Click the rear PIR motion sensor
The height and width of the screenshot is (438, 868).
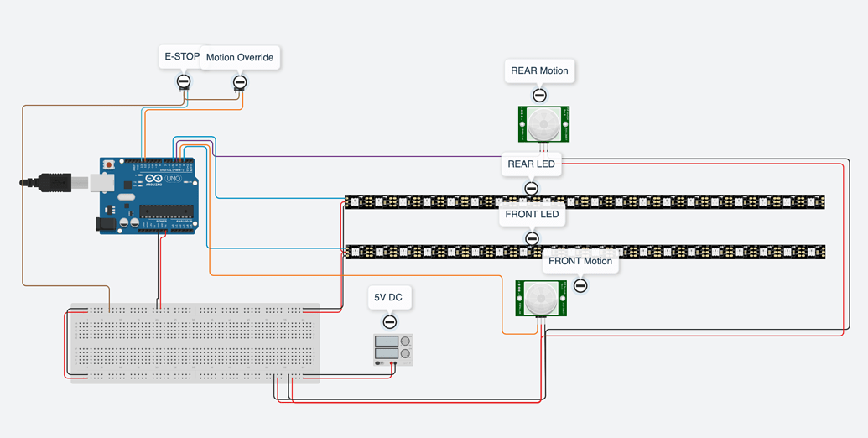coord(543,124)
